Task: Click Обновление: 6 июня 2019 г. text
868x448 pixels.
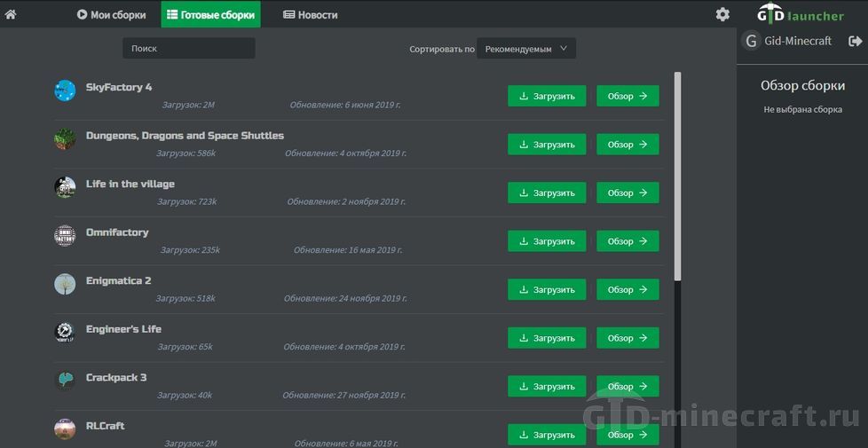Action: pos(345,105)
